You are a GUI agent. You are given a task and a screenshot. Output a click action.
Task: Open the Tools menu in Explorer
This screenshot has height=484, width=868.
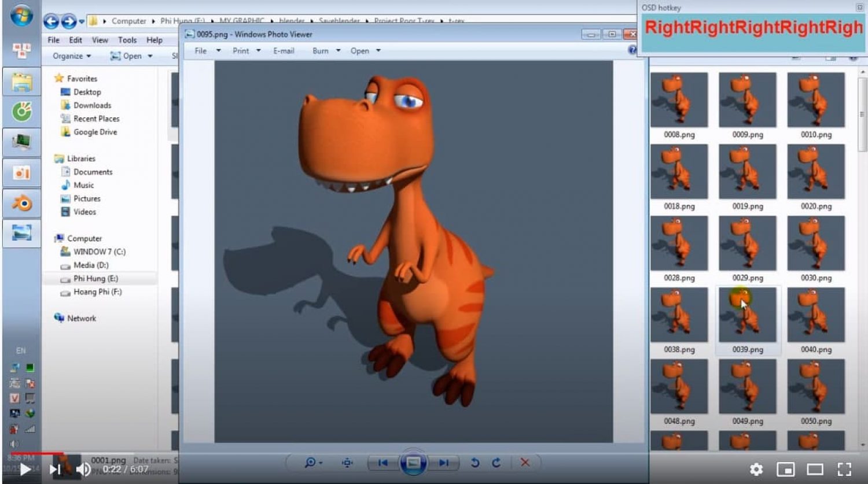point(127,40)
